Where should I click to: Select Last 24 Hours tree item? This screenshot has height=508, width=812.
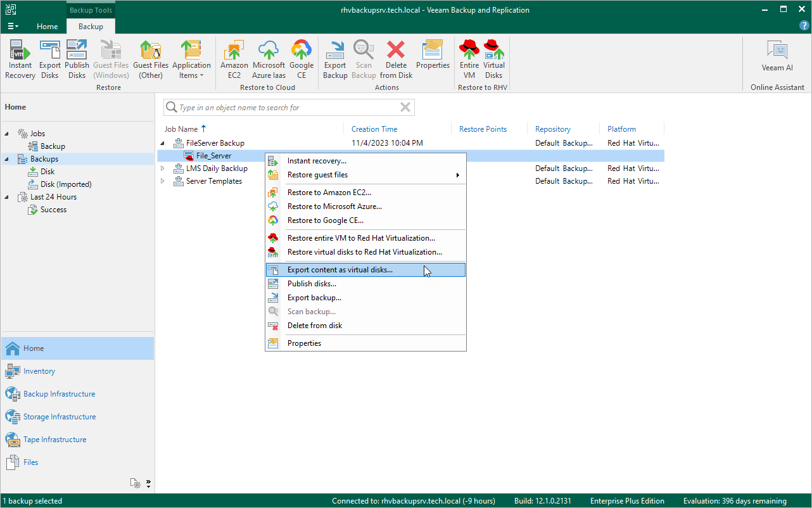(53, 197)
